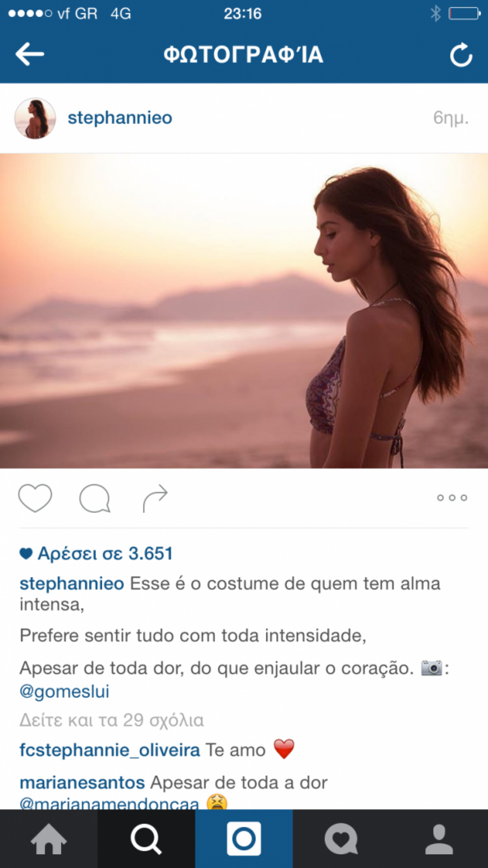
Task: Tap the back arrow in header
Action: pyautogui.click(x=30, y=54)
